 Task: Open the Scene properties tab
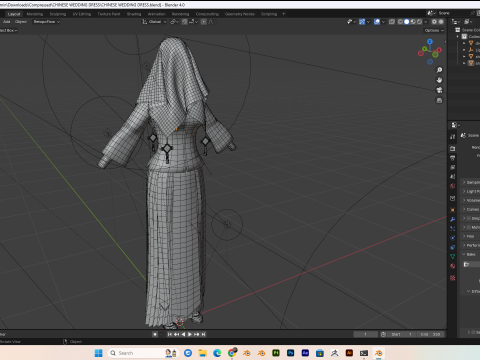(452, 177)
